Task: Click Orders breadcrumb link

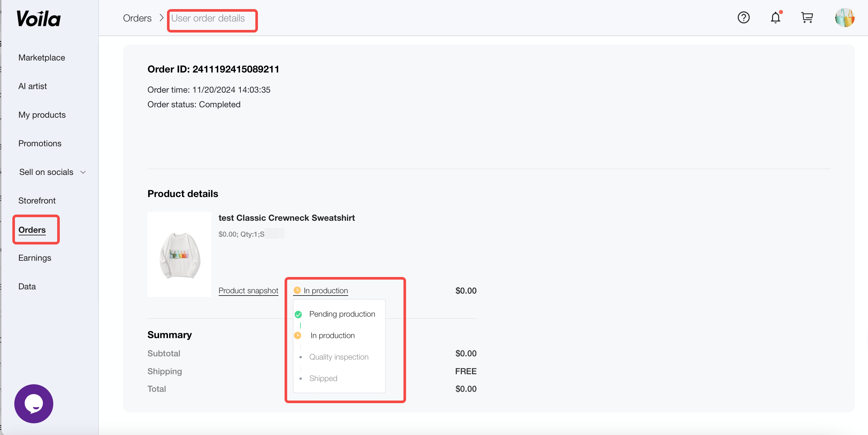Action: [x=137, y=18]
